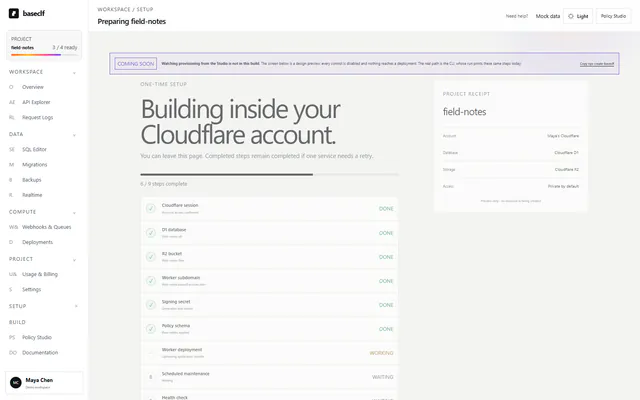Click the sun icon in Light button
The height and width of the screenshot is (400, 640).
[571, 16]
